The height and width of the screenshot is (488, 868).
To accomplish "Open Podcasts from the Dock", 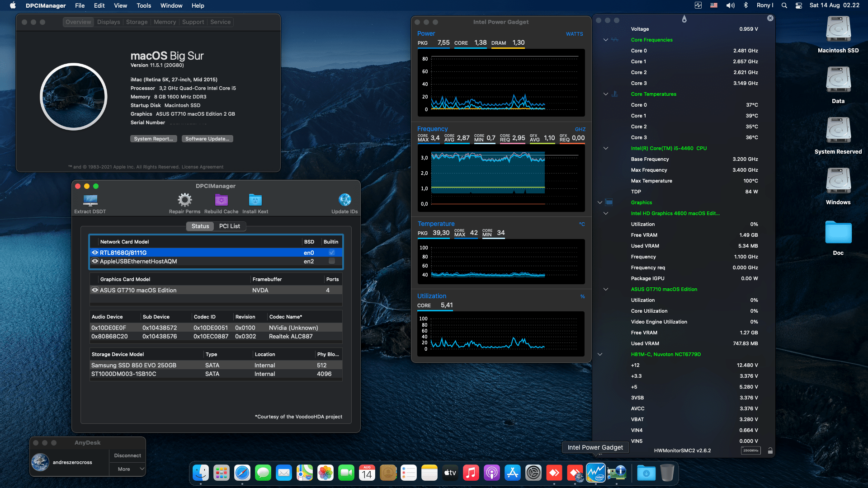I will coord(492,473).
